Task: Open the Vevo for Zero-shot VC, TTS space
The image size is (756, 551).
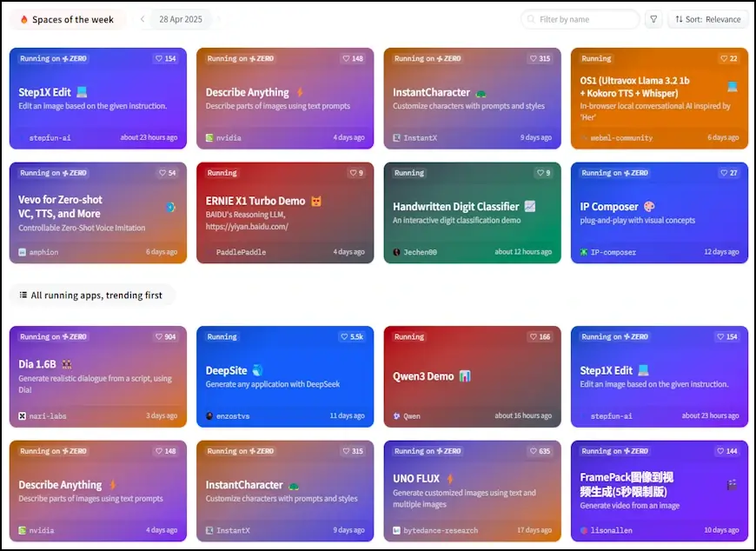Action: [x=60, y=206]
